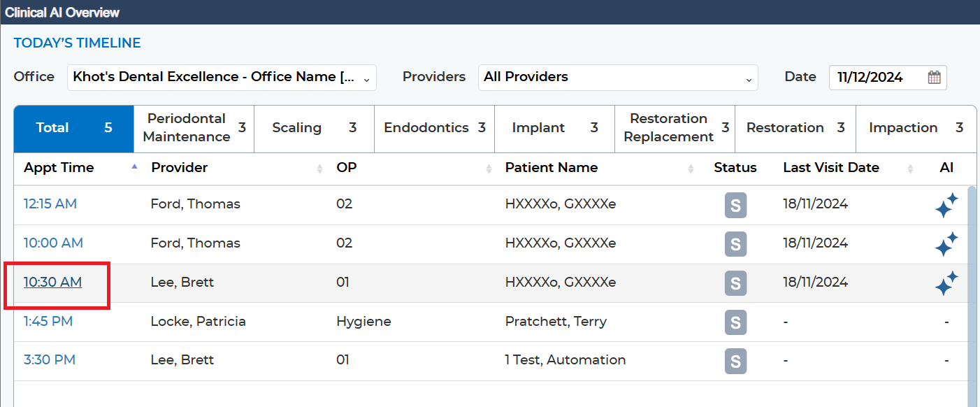Viewport: 980px width, 407px height.
Task: Click patient name 1 Test, Automation
Action: (565, 360)
